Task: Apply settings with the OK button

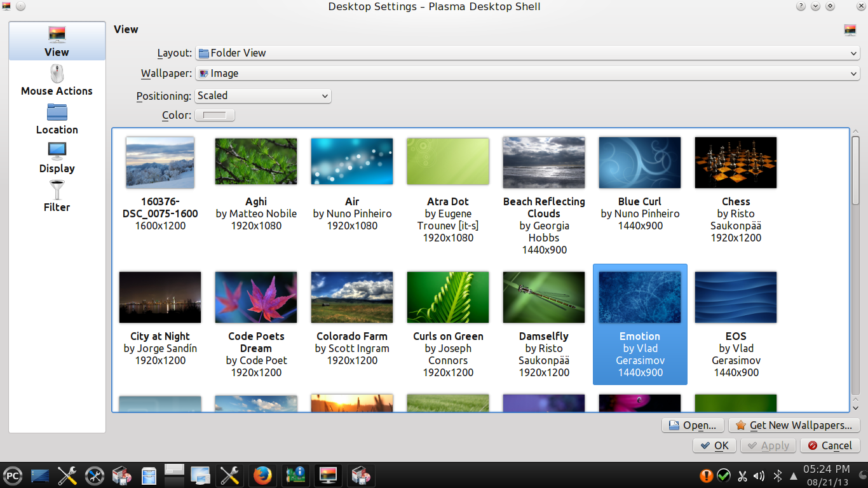Action: click(x=714, y=445)
